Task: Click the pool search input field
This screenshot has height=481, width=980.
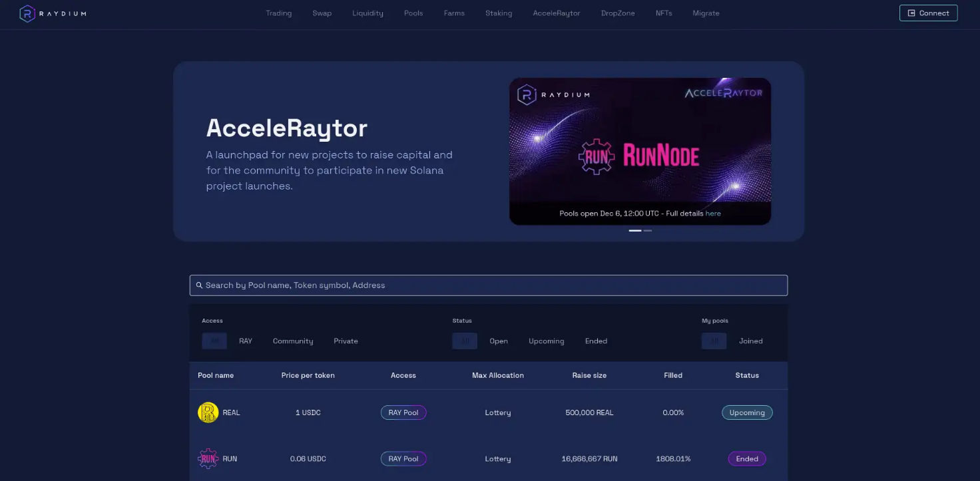Action: click(489, 285)
